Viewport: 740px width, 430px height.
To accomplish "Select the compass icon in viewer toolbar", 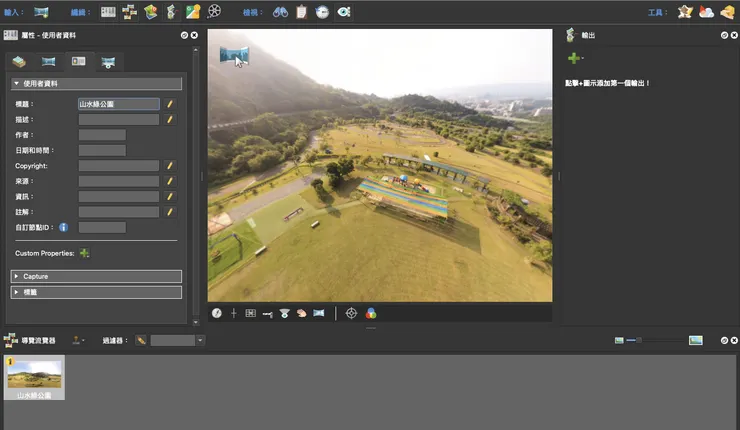I will (x=217, y=313).
